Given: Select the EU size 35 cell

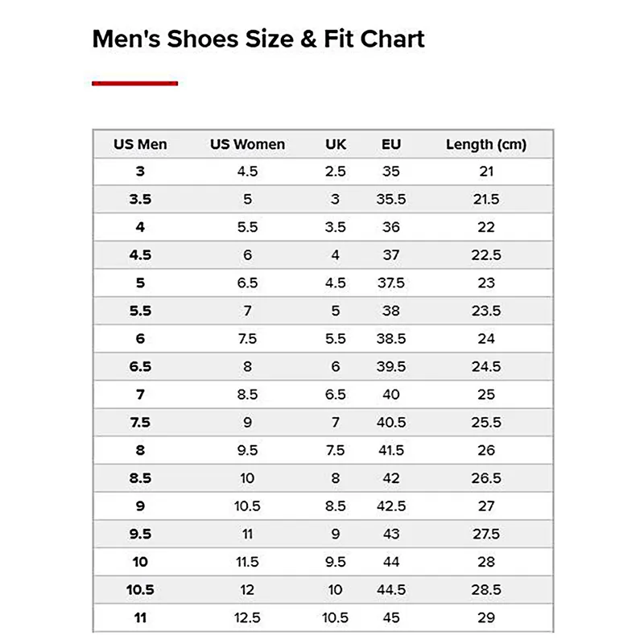Looking at the screenshot, I should 391,171.
